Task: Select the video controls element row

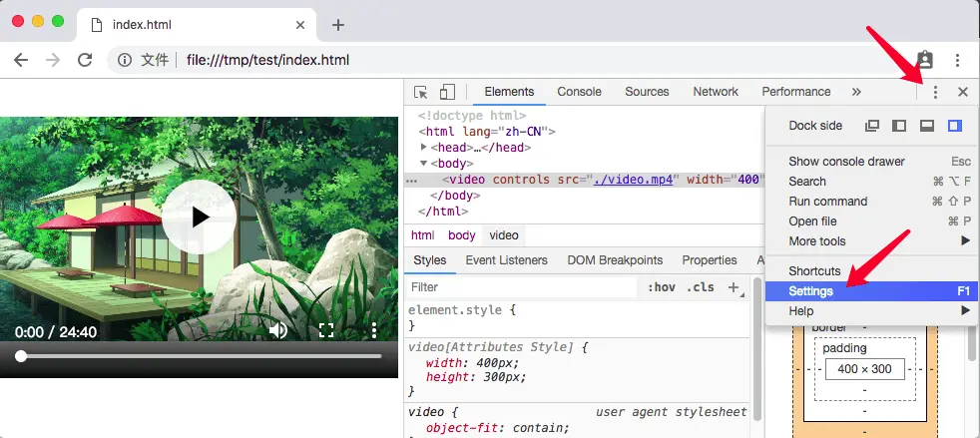Action: (x=585, y=180)
